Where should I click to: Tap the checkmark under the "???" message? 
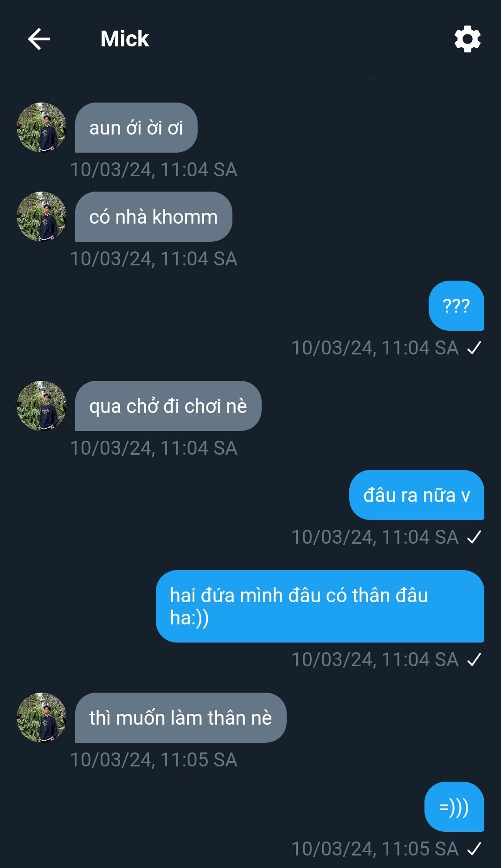pyautogui.click(x=474, y=348)
